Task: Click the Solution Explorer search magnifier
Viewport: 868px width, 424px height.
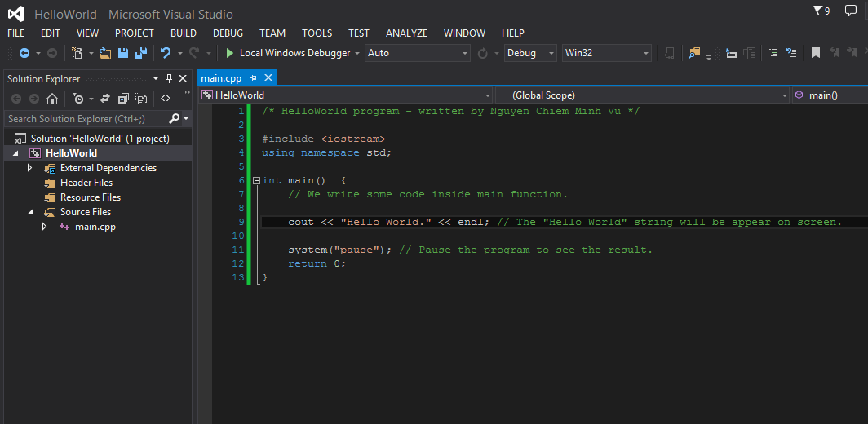Action: 174,118
